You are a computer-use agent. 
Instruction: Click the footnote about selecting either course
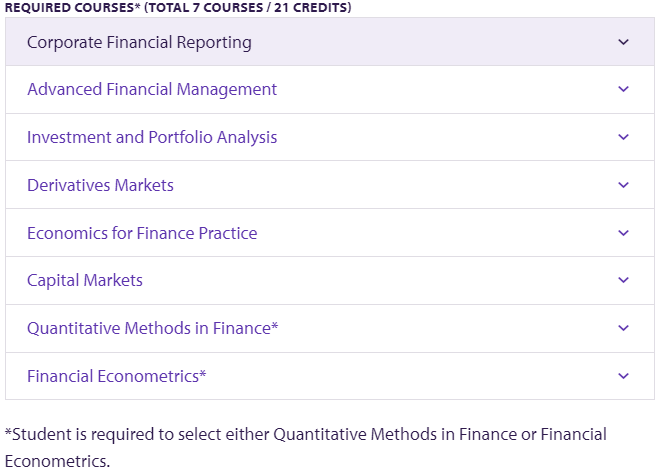(306, 448)
